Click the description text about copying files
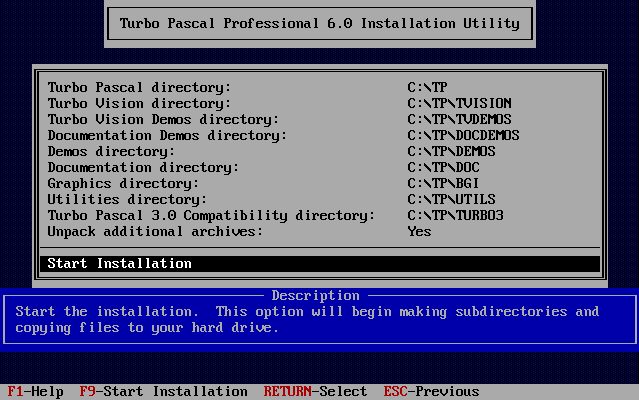Screen dimensions: 639x400 (307, 319)
